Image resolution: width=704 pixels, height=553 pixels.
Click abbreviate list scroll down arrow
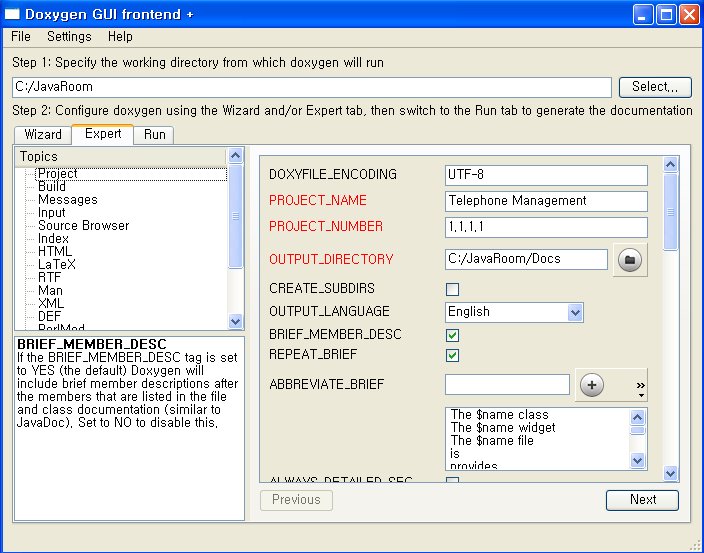pyautogui.click(x=638, y=460)
